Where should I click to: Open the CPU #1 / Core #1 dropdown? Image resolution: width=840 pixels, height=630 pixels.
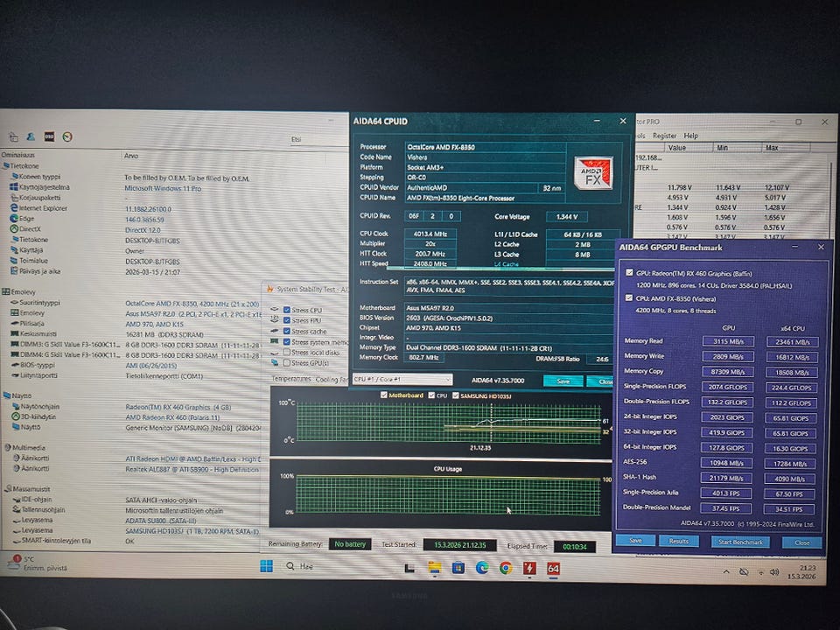point(402,379)
